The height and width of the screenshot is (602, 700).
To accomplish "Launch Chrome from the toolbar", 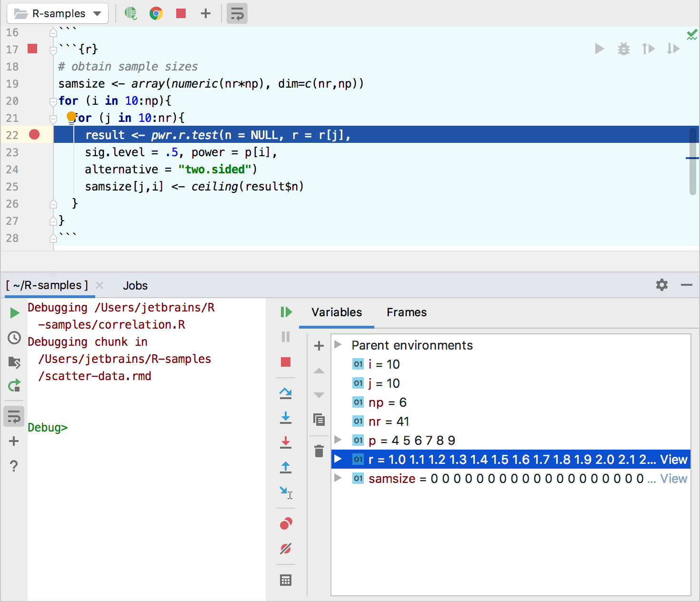I will click(156, 13).
